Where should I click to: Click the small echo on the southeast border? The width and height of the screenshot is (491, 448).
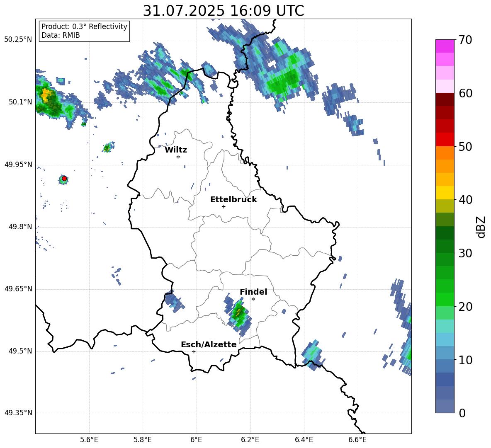[x=313, y=354]
